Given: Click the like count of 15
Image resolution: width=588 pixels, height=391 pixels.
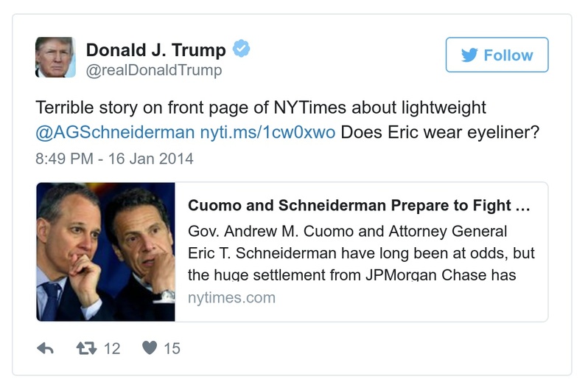Looking at the screenshot, I should tap(172, 348).
